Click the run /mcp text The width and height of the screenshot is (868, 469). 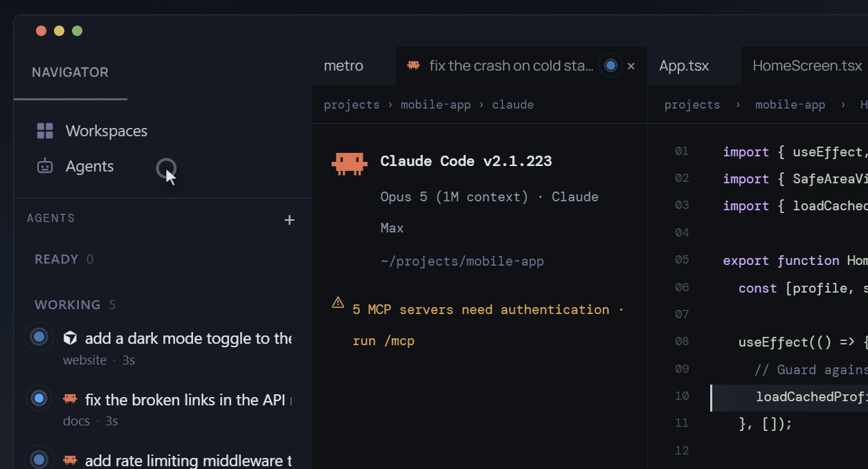click(x=383, y=341)
